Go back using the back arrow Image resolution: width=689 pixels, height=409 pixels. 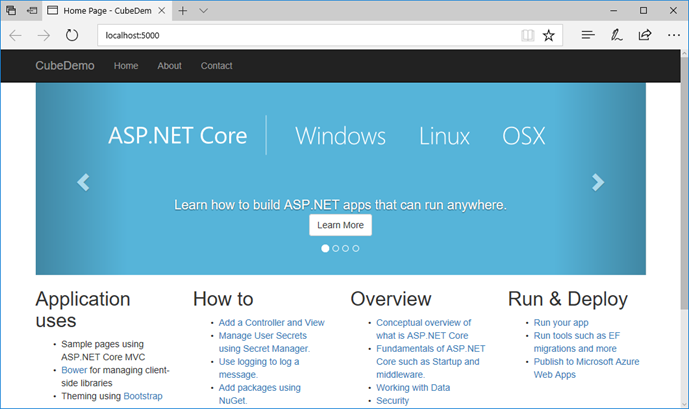[17, 35]
